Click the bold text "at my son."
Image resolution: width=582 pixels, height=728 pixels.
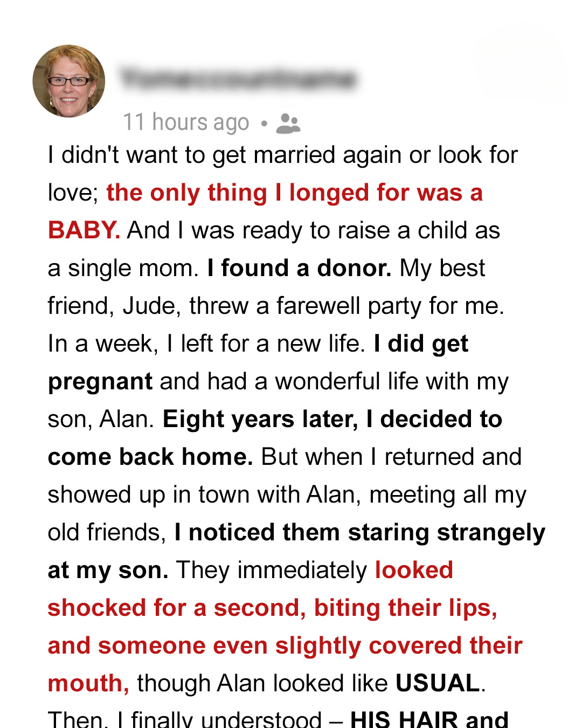108,570
